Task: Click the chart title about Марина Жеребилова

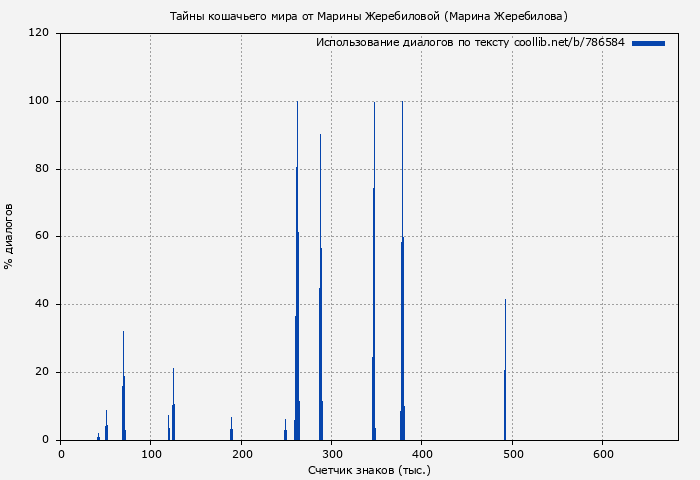Action: pos(369,16)
